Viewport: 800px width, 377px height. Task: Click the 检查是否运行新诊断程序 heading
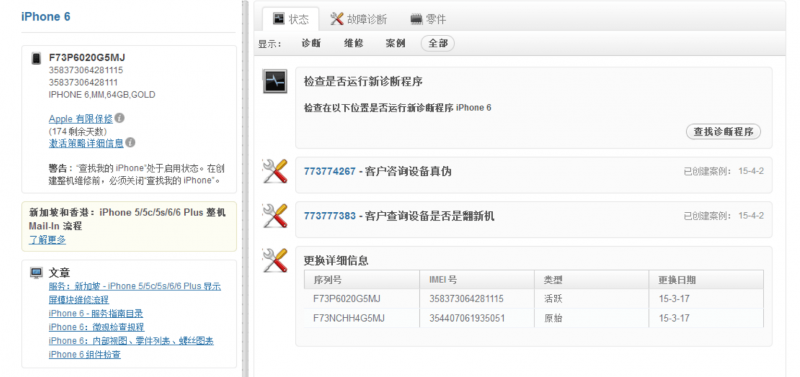point(363,82)
